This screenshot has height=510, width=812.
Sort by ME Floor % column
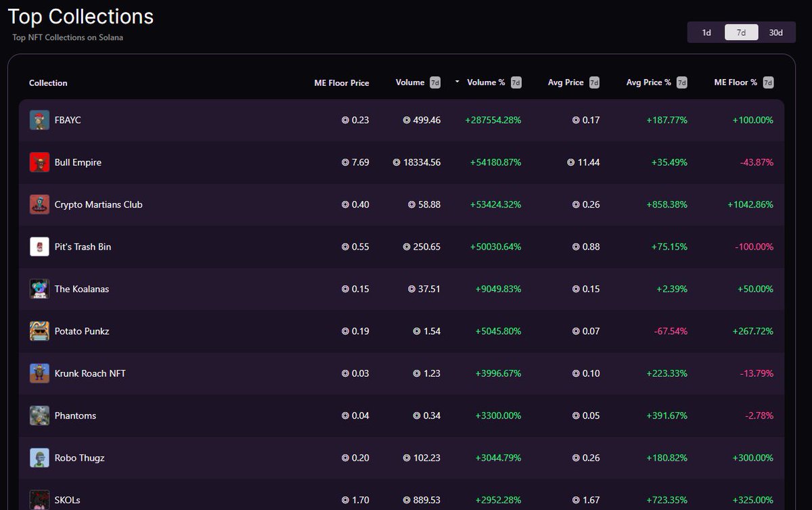click(736, 83)
